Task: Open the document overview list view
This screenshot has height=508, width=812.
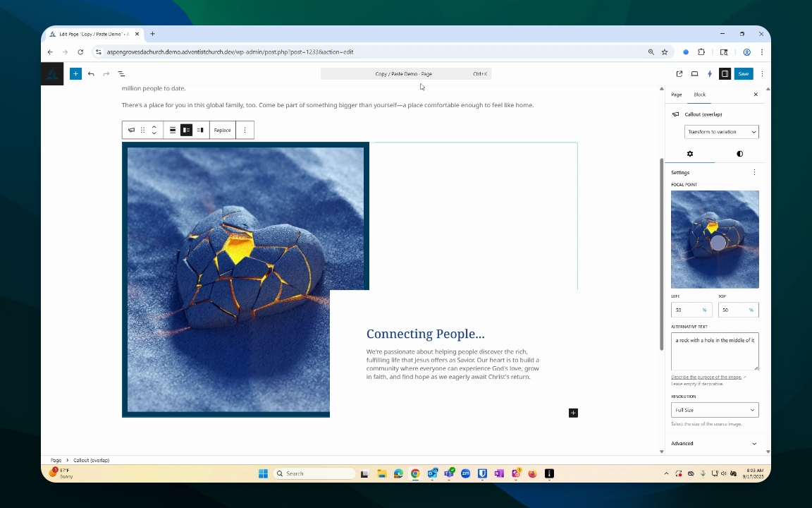Action: pyautogui.click(x=121, y=74)
